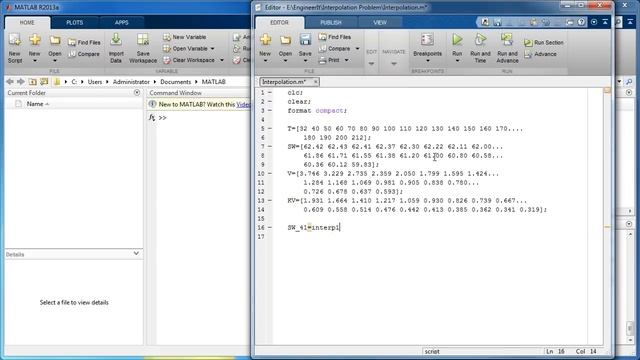The width and height of the screenshot is (640, 360).
Task: Run the script with green Run arrow
Action: pos(457,40)
